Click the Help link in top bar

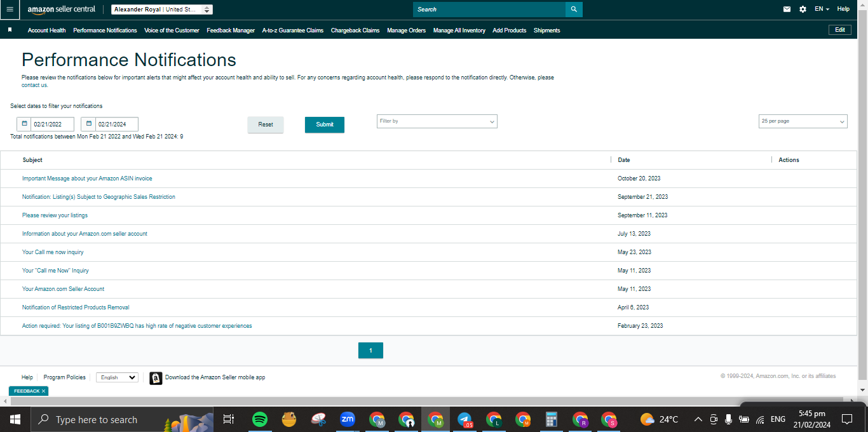tap(843, 10)
